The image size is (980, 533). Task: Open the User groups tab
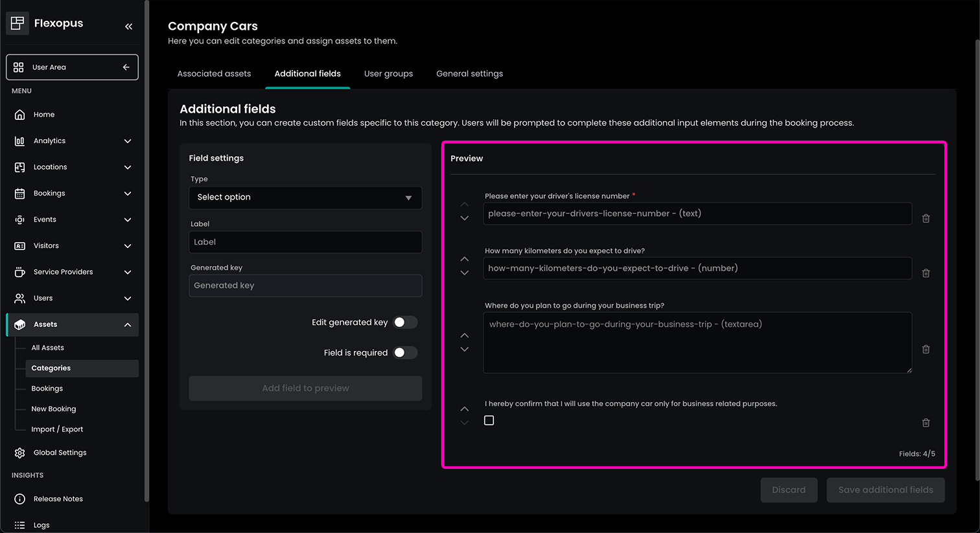pyautogui.click(x=388, y=74)
